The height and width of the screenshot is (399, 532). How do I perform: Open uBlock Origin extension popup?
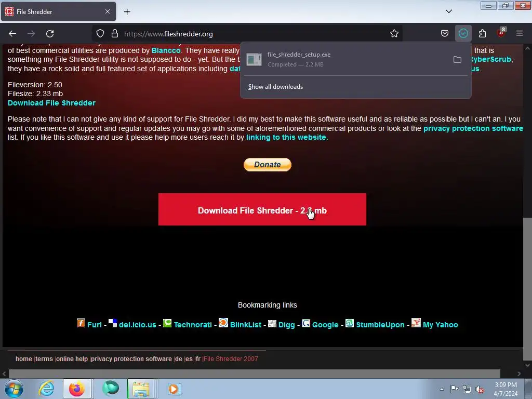[501, 33]
